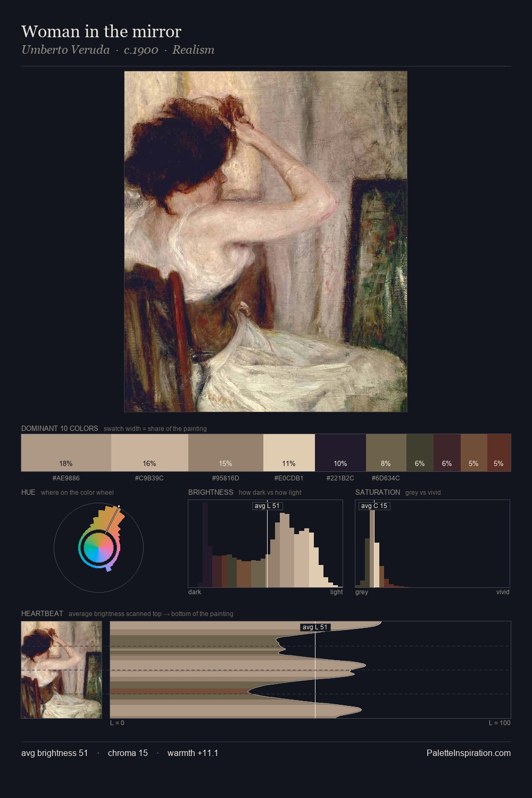
Task: Click the 'HEARTBEAT' section heading
Action: click(x=42, y=613)
